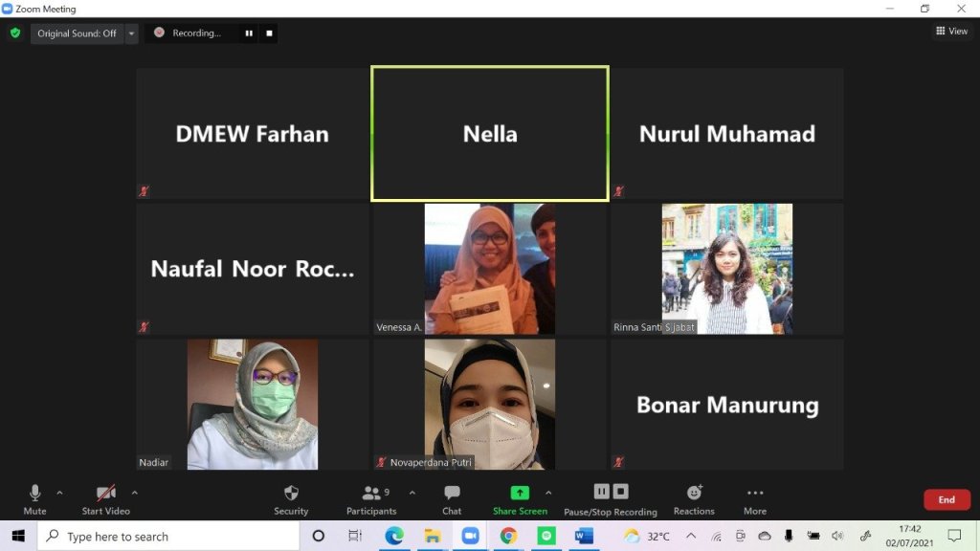980x551 pixels.
Task: Open the Reactions menu
Action: pos(694,494)
